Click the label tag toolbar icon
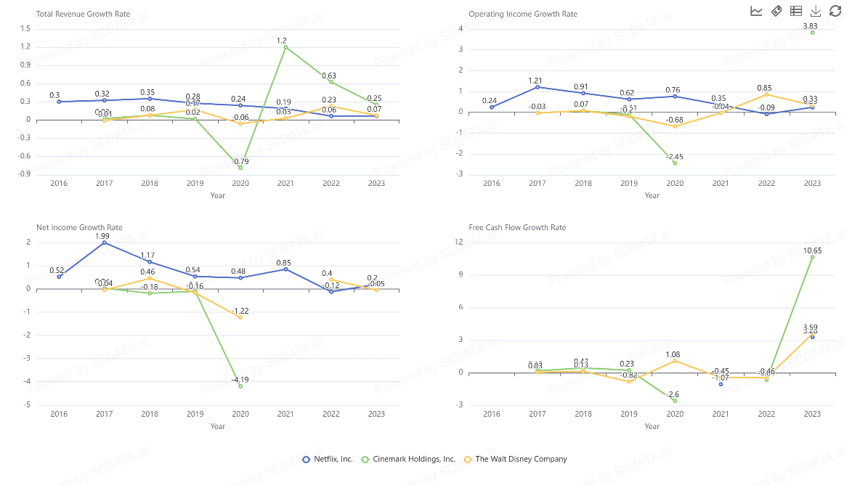 [776, 11]
